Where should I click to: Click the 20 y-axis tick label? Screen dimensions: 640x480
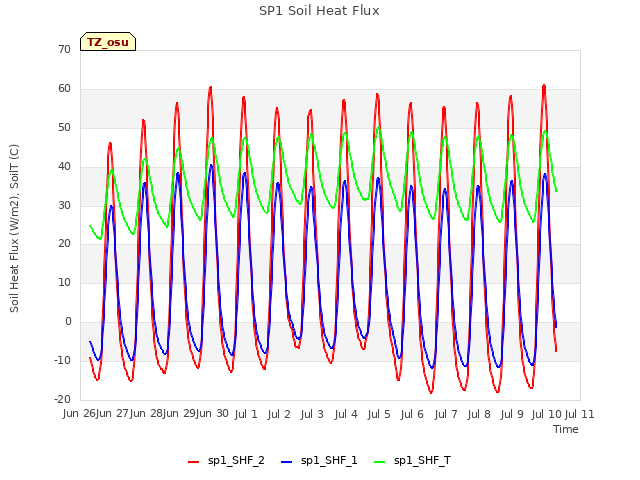click(x=64, y=244)
